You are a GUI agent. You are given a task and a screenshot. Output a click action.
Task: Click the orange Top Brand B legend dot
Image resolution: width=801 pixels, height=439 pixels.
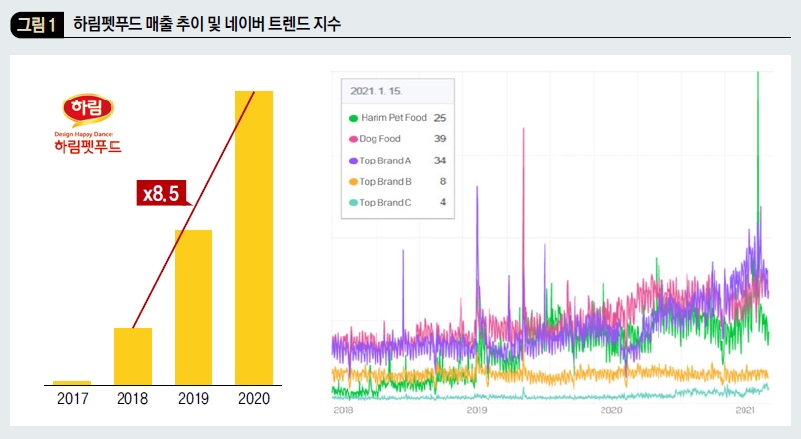coord(353,181)
